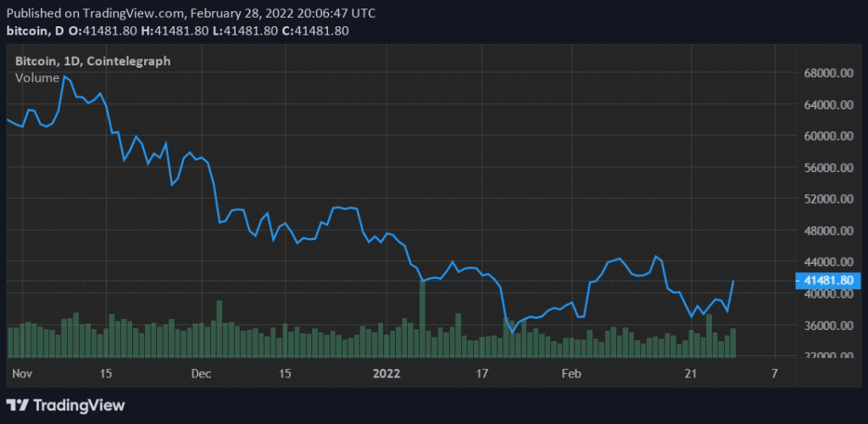Image resolution: width=868 pixels, height=424 pixels.
Task: Click the 64000.00 price axis label
Action: pyautogui.click(x=826, y=105)
